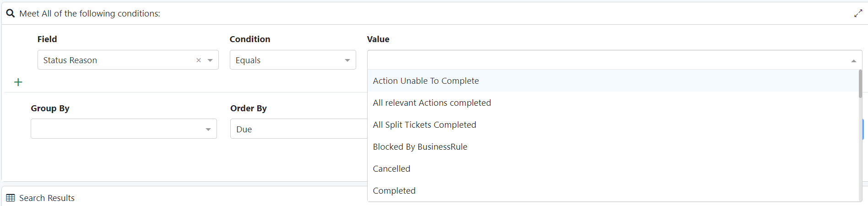The width and height of the screenshot is (868, 206).
Task: Open the Search Results panel header
Action: click(x=47, y=198)
